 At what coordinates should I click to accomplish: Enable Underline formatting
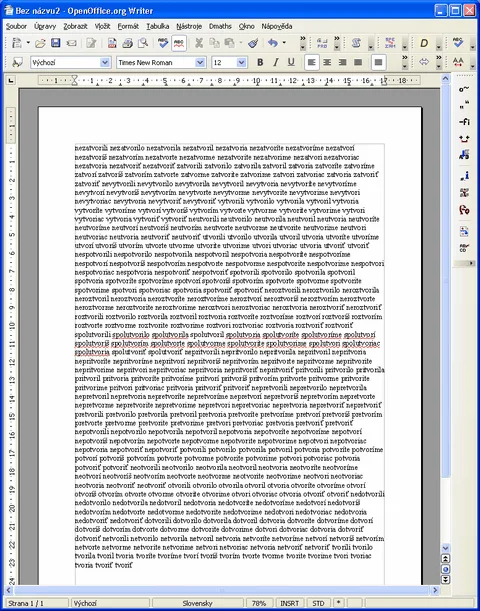click(291, 62)
